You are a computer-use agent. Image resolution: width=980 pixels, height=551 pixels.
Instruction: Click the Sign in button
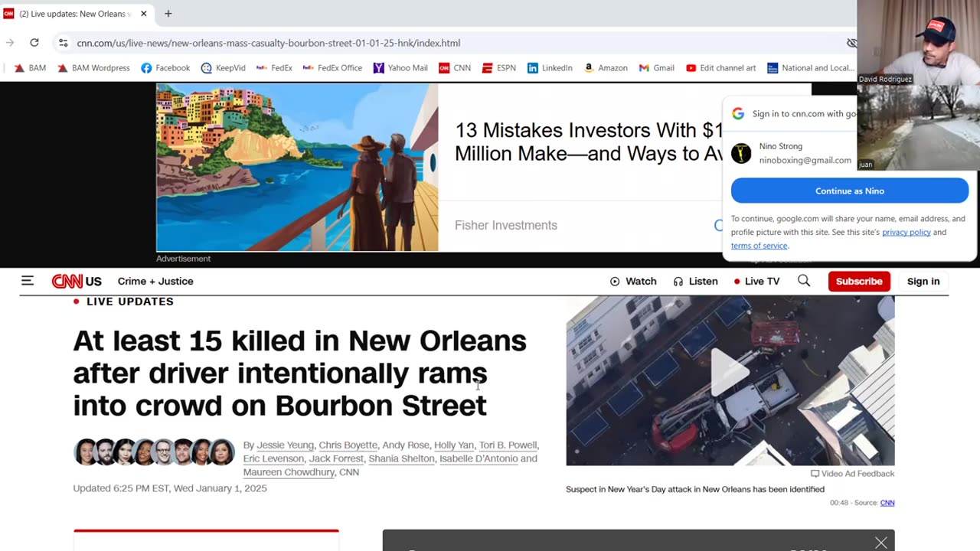click(x=923, y=282)
